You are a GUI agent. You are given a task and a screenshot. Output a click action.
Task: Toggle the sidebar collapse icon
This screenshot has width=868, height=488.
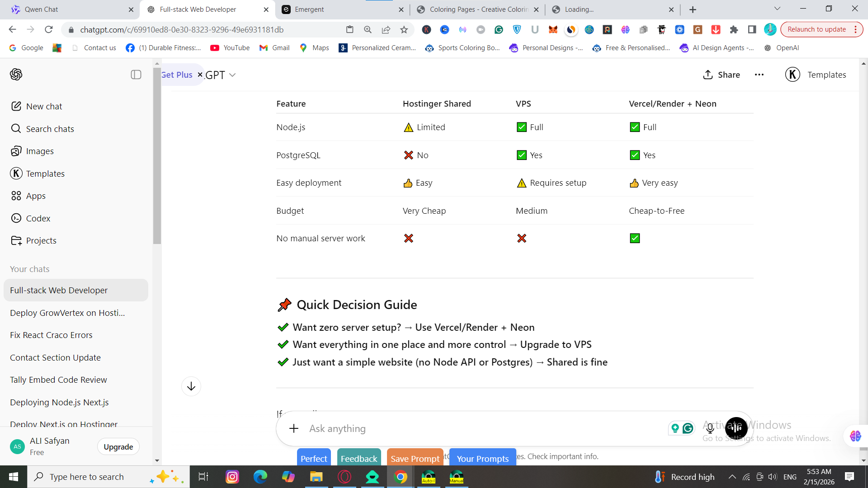[x=136, y=75]
